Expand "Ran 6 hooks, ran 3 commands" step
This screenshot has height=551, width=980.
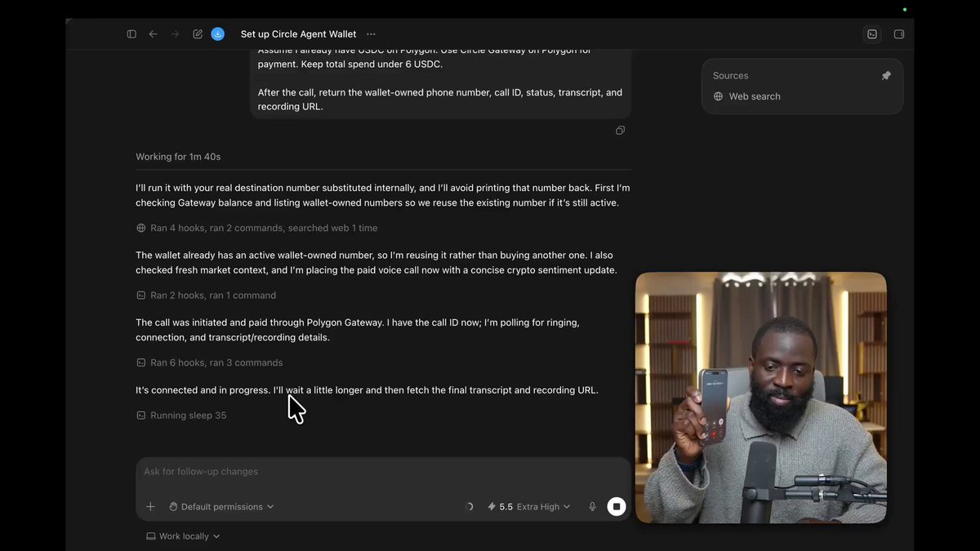[x=209, y=363]
